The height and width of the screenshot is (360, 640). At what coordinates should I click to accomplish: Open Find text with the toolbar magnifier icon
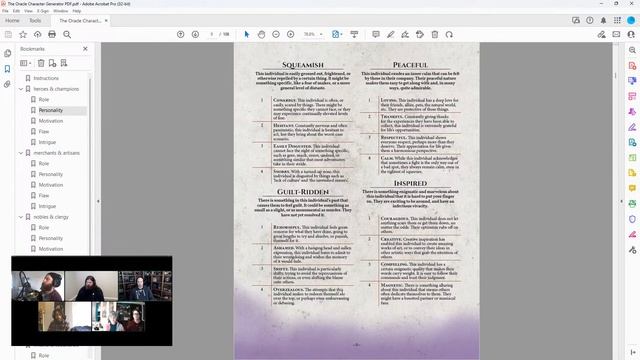[67, 35]
